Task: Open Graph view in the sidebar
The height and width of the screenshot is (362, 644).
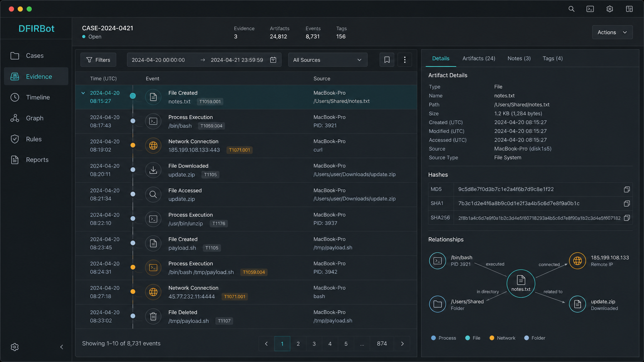Action: coord(36,118)
